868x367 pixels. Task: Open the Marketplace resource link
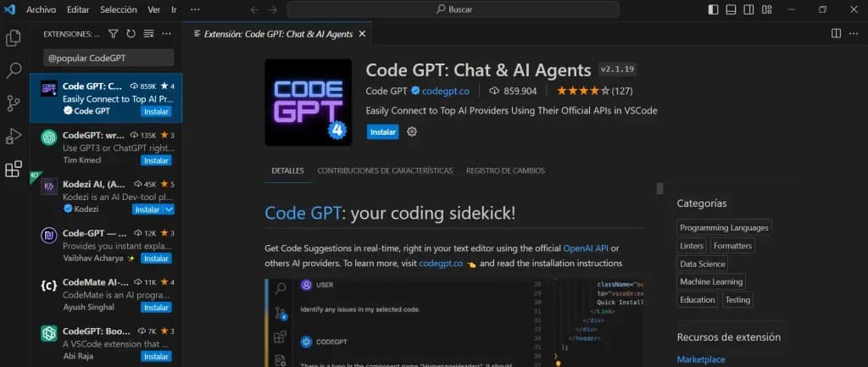coord(700,359)
